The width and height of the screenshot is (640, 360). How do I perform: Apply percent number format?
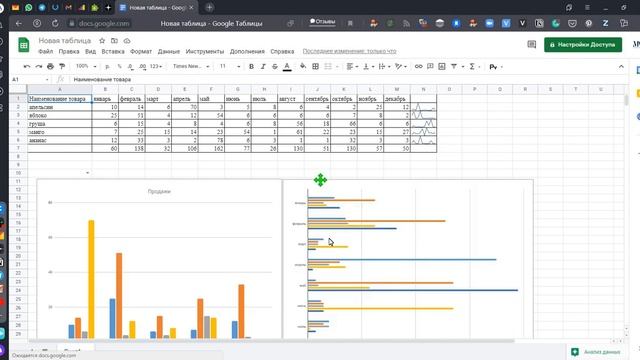119,67
